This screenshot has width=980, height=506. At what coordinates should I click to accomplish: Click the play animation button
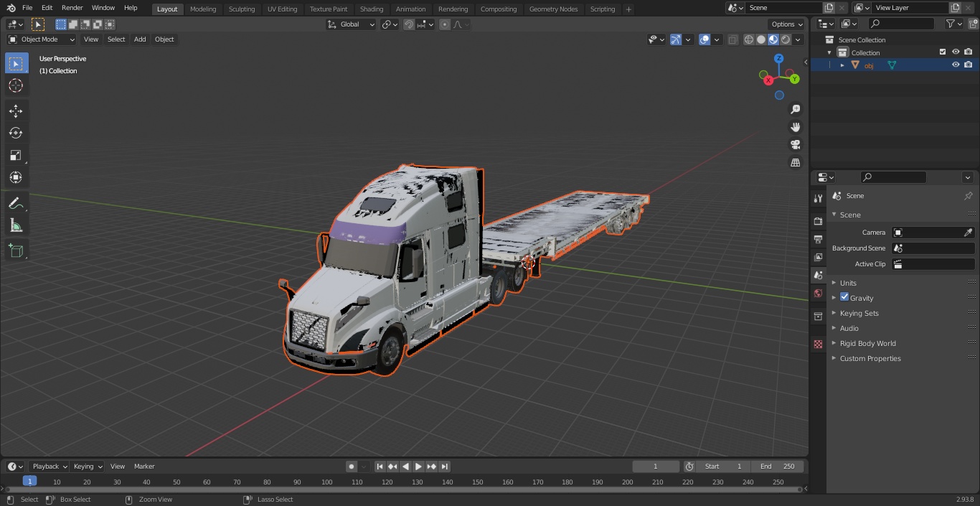click(x=418, y=467)
